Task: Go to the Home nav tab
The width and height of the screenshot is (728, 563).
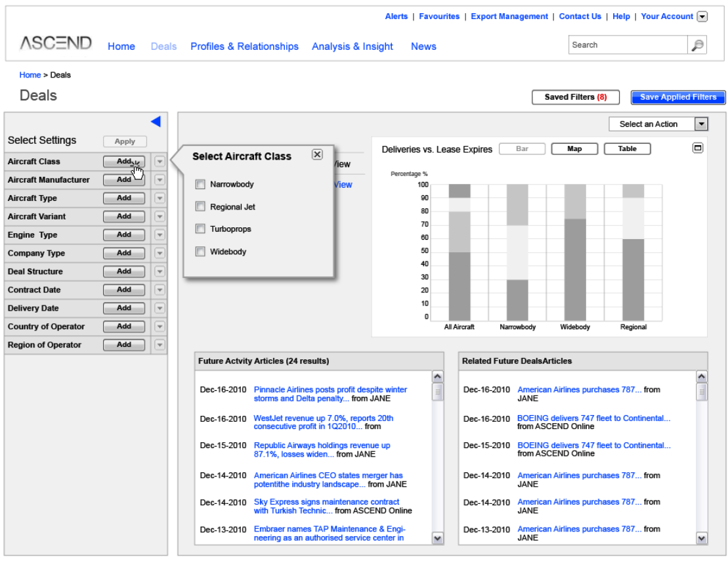Action: pyautogui.click(x=121, y=47)
